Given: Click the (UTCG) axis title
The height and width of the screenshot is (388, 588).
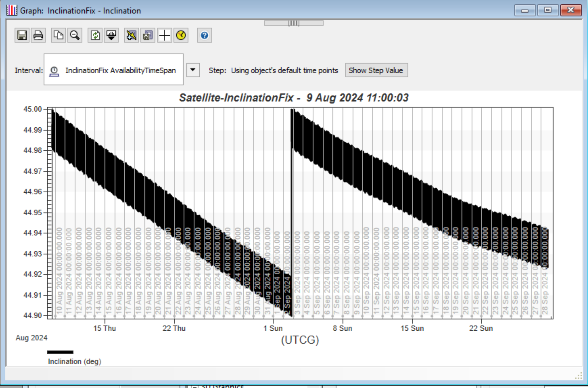Looking at the screenshot, I should tap(300, 340).
